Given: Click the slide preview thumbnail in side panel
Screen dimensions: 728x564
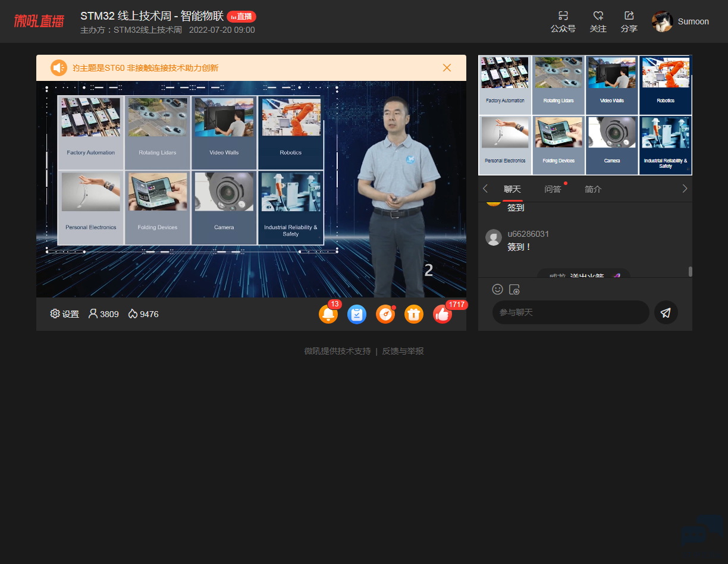Looking at the screenshot, I should pyautogui.click(x=585, y=115).
